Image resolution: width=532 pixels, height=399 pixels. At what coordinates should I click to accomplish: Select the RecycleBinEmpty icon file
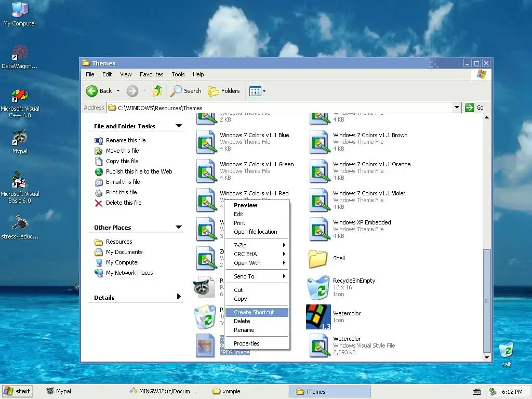(318, 287)
